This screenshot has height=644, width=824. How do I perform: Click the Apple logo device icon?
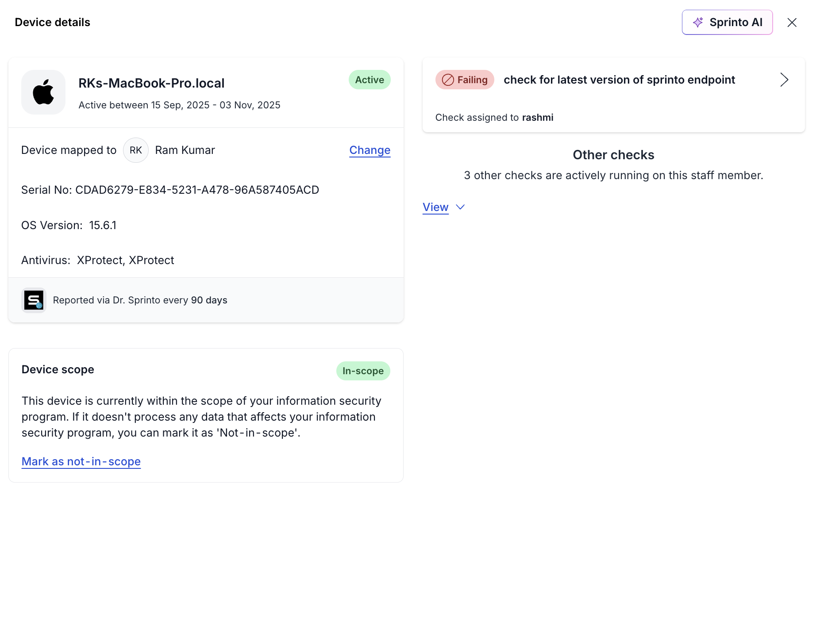coord(43,92)
